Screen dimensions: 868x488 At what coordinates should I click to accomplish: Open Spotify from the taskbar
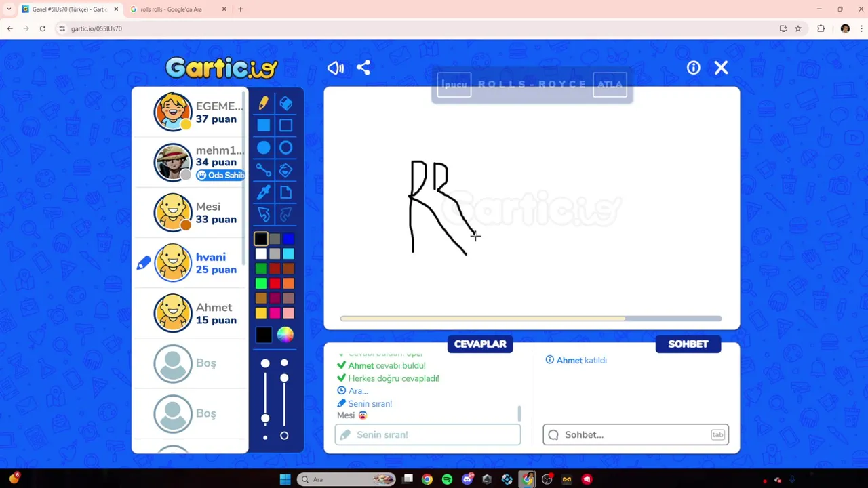click(447, 479)
